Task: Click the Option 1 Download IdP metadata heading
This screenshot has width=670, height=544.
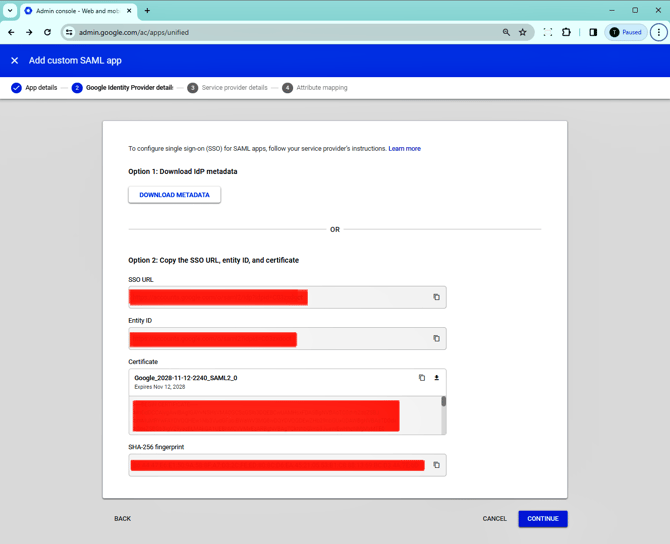Action: (x=183, y=171)
